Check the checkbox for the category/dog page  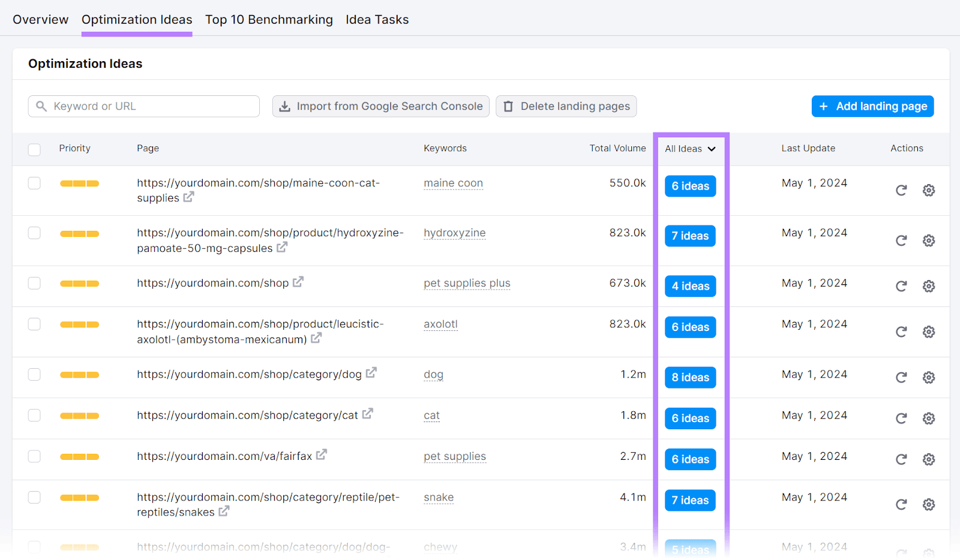pos(34,374)
